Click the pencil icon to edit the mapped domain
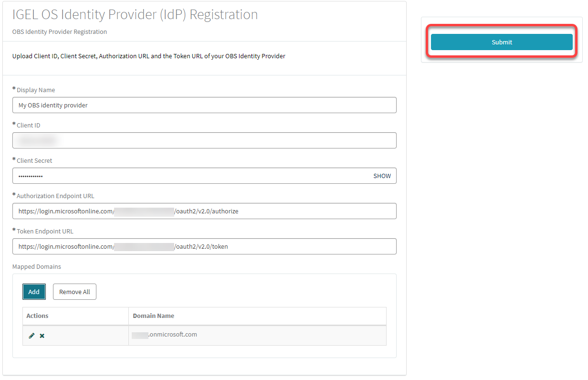Screen dimensions: 588x380 tap(31, 335)
